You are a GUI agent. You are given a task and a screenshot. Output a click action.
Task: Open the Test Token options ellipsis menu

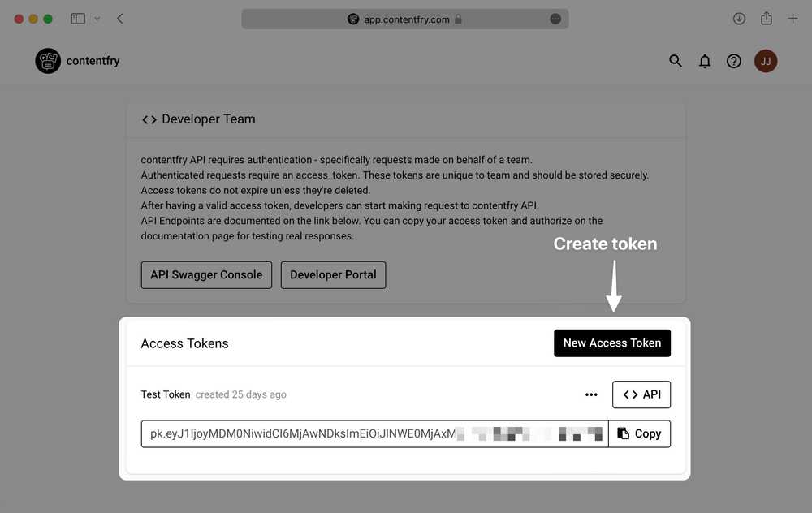click(x=591, y=394)
